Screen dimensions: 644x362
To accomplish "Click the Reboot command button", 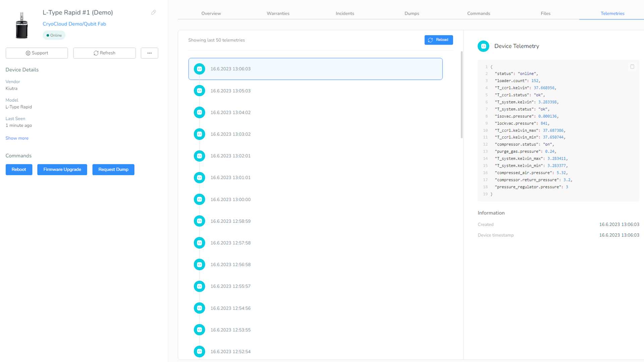I will (x=19, y=169).
